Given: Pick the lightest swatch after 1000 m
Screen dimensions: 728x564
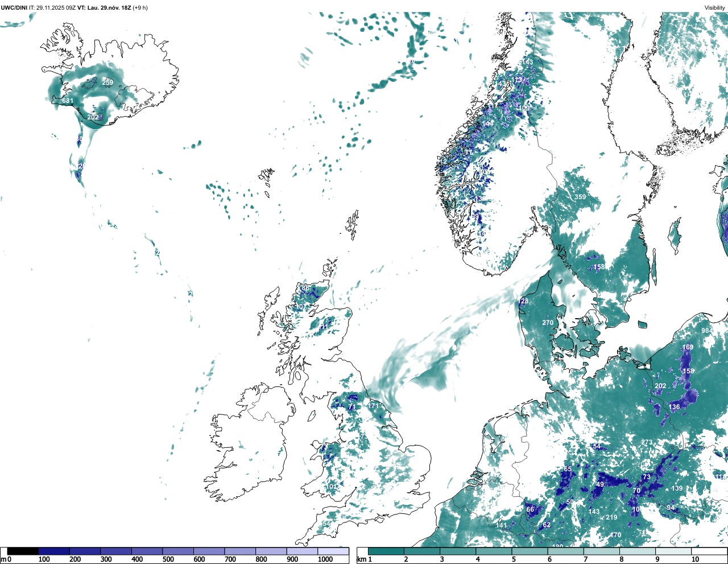Looking at the screenshot, I should click(x=333, y=551).
